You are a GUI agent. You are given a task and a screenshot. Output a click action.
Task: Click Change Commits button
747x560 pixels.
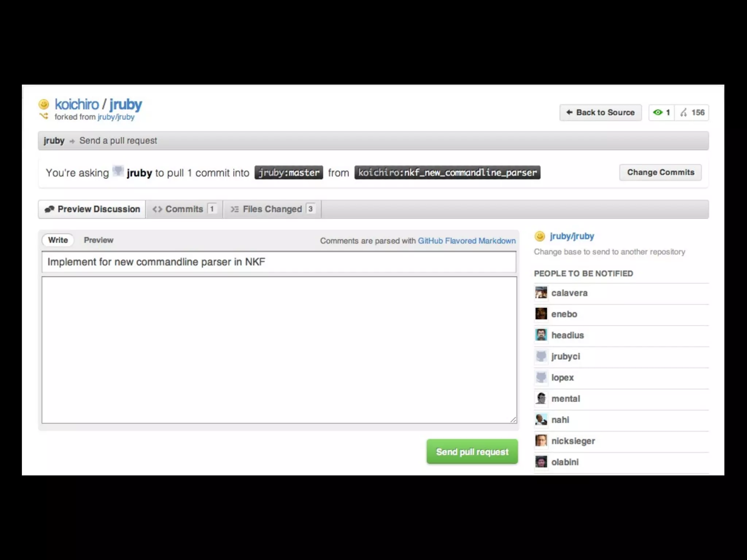[660, 172]
